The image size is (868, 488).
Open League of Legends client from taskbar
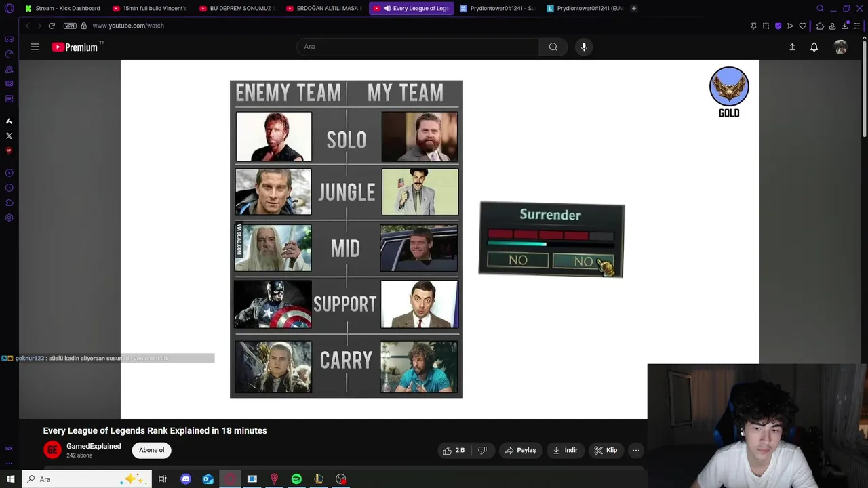pyautogui.click(x=319, y=479)
